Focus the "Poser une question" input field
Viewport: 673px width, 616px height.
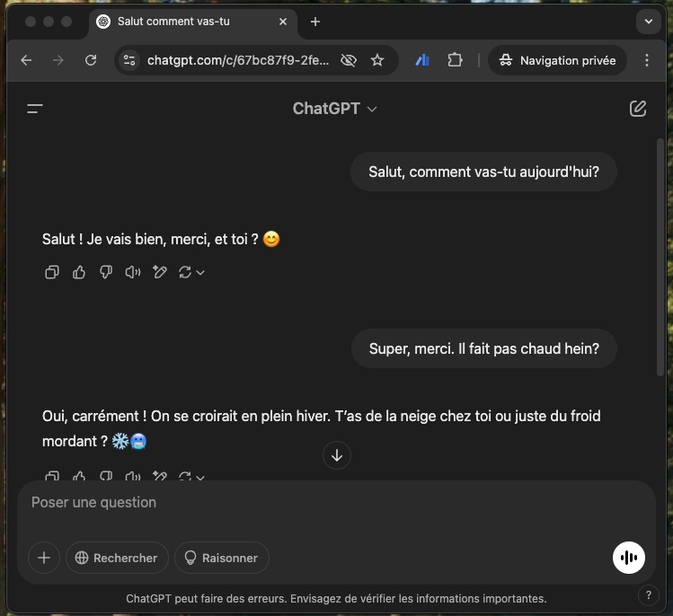click(336, 502)
